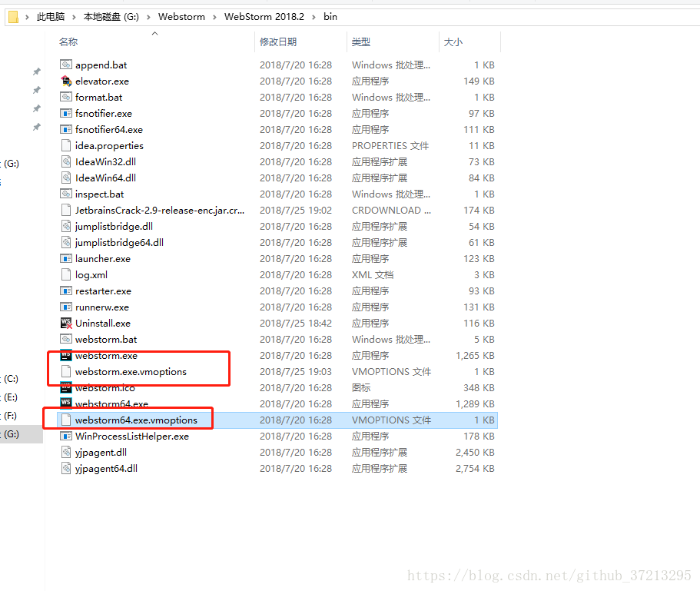Click the webstorm64.exe WS icon
This screenshot has height=591, width=700.
pyautogui.click(x=66, y=403)
